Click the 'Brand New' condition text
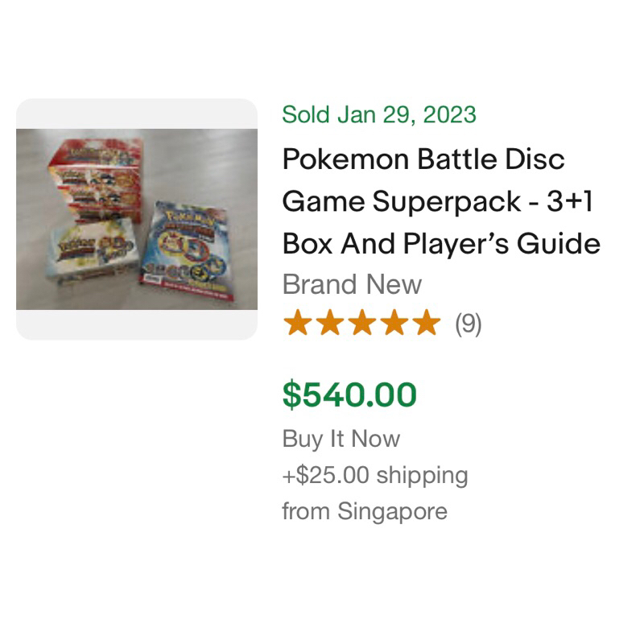The image size is (644, 644). (x=352, y=284)
